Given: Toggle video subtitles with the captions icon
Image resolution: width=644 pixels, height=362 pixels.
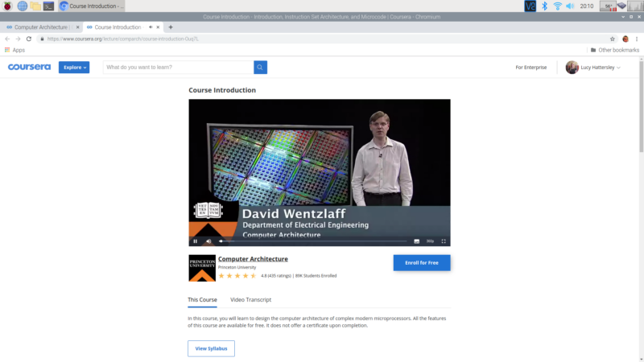Looking at the screenshot, I should [416, 241].
